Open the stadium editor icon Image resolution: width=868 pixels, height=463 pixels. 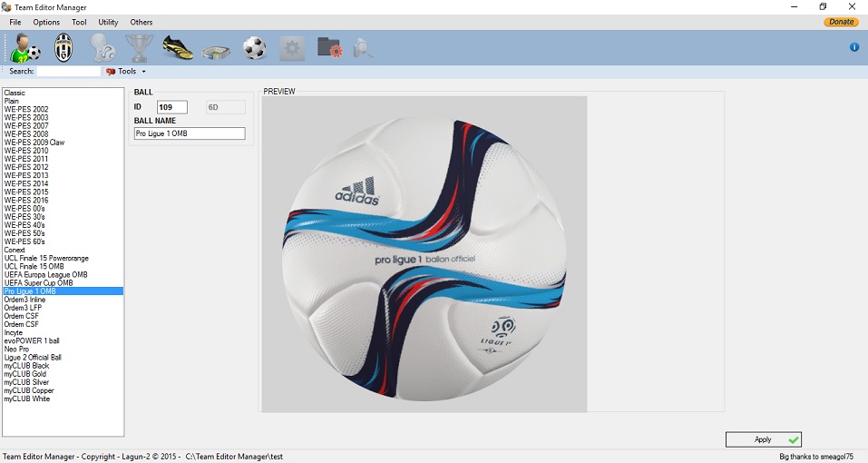[216, 52]
